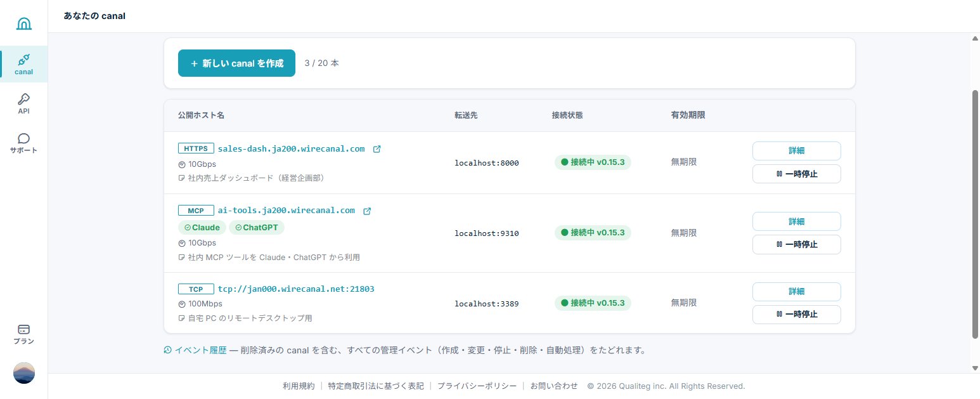Click the ChatGPT tag on ai-tools row
The image size is (980, 399).
257,227
